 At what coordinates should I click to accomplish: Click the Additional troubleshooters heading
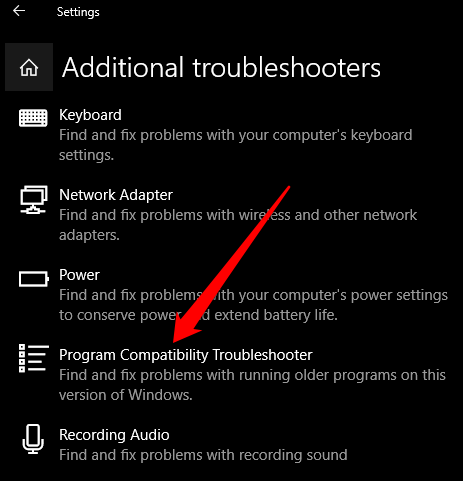tap(221, 67)
